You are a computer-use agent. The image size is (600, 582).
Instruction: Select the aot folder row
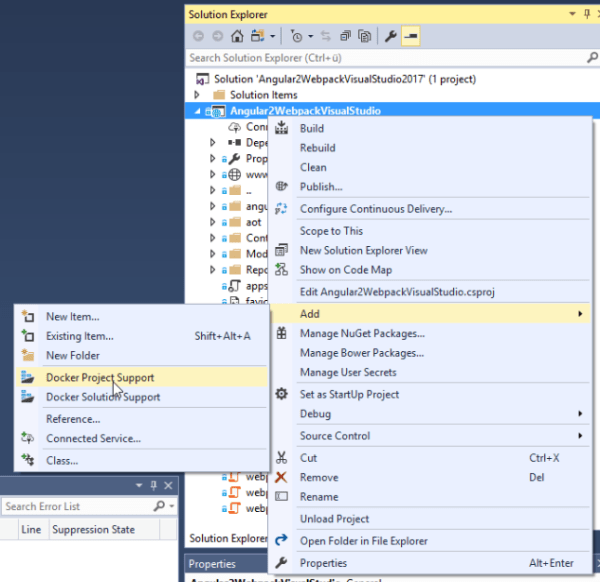click(x=253, y=222)
